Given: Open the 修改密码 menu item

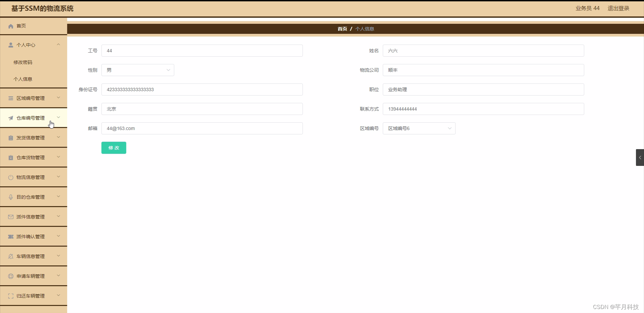Looking at the screenshot, I should (23, 62).
